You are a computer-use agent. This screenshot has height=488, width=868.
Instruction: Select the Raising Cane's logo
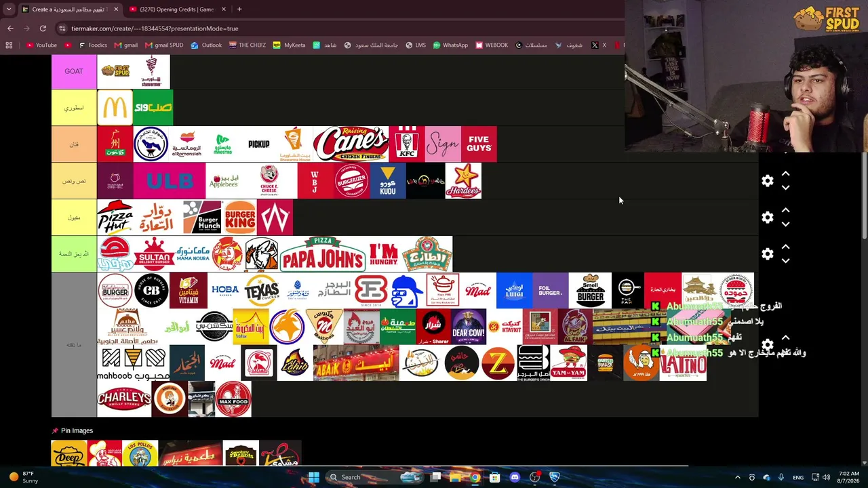[351, 144]
